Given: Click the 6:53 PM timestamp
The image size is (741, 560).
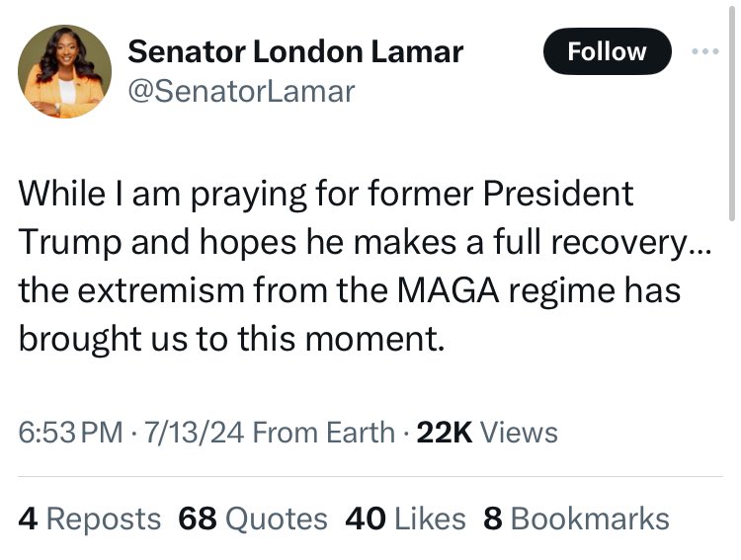Looking at the screenshot, I should coord(70,432).
